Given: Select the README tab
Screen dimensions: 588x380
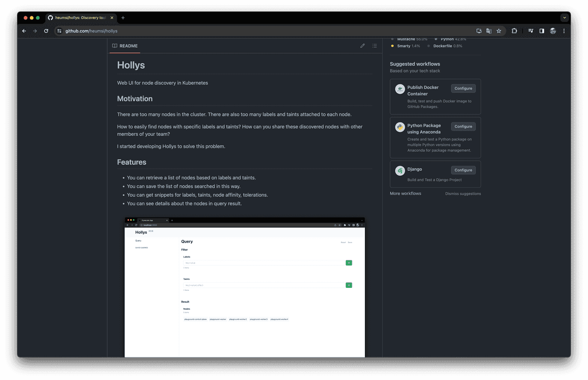Looking at the screenshot, I should 125,46.
